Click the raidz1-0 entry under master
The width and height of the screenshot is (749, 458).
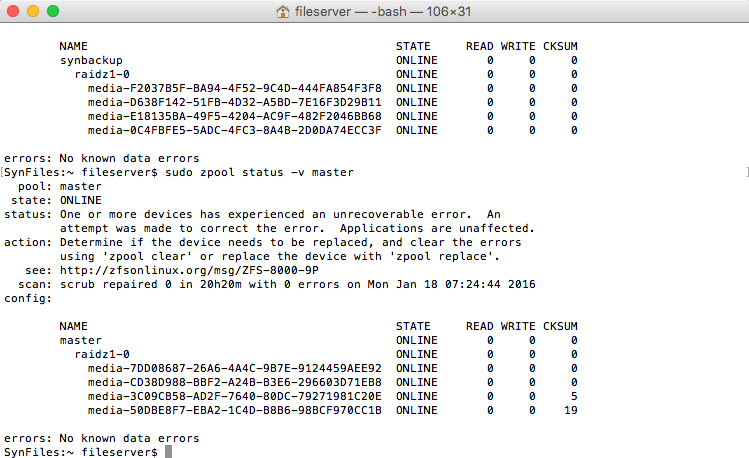coord(103,354)
